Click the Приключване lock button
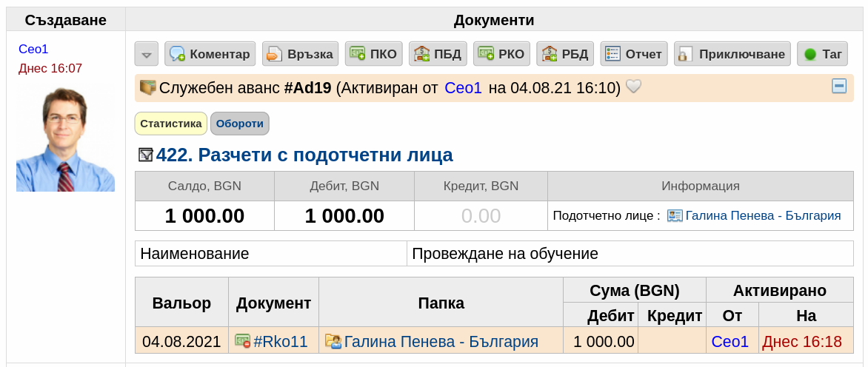868x367 pixels. (732, 53)
